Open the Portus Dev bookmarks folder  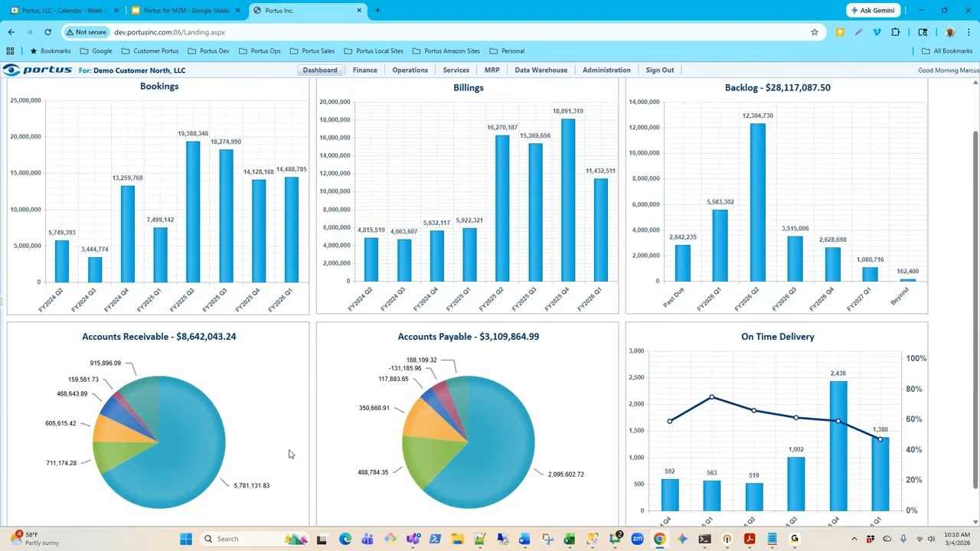[x=208, y=51]
